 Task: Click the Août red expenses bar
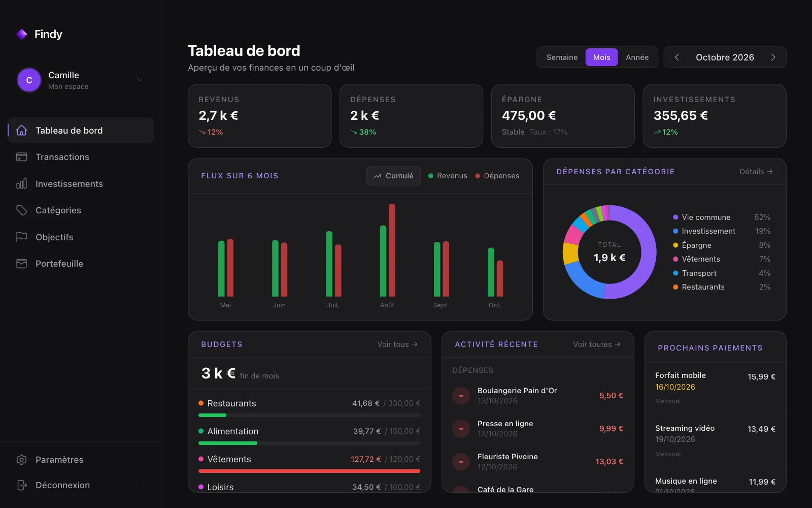(x=392, y=250)
